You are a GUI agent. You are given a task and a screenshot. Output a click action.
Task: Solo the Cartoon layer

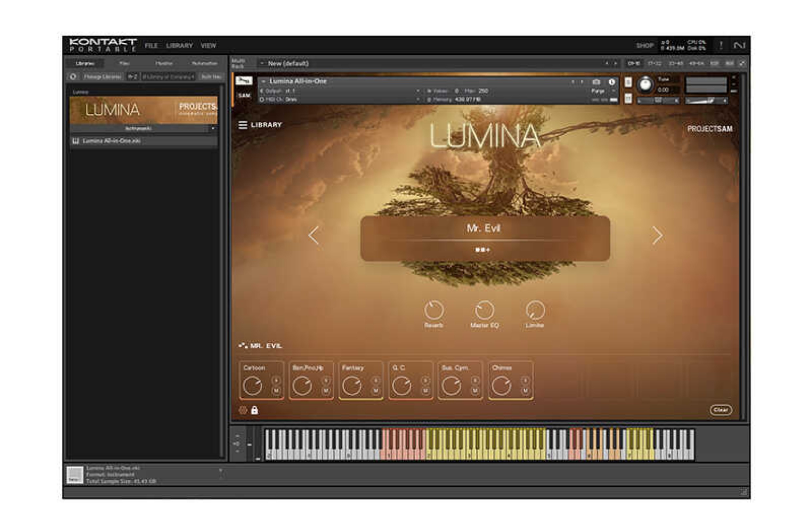(276, 380)
